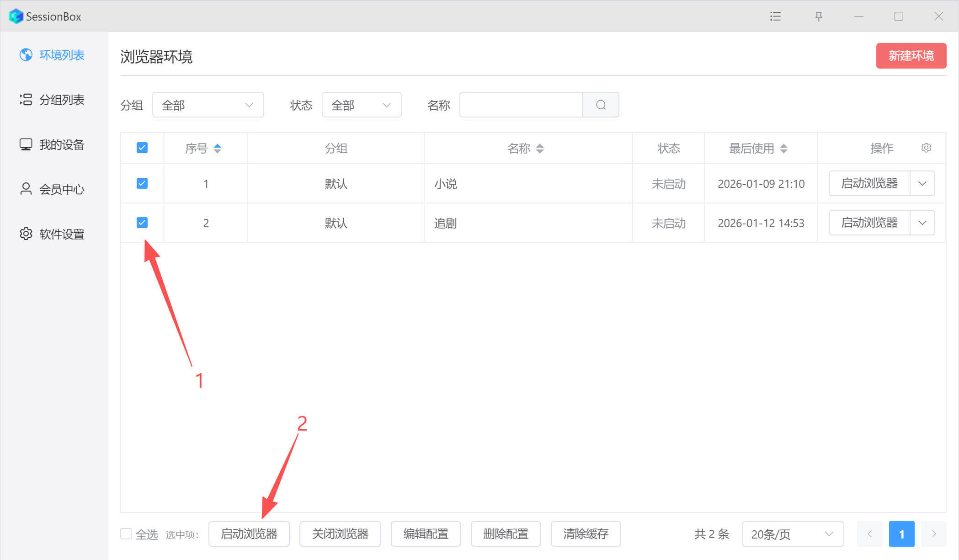
Task: Open the 20条/页 page size selector
Action: point(792,534)
